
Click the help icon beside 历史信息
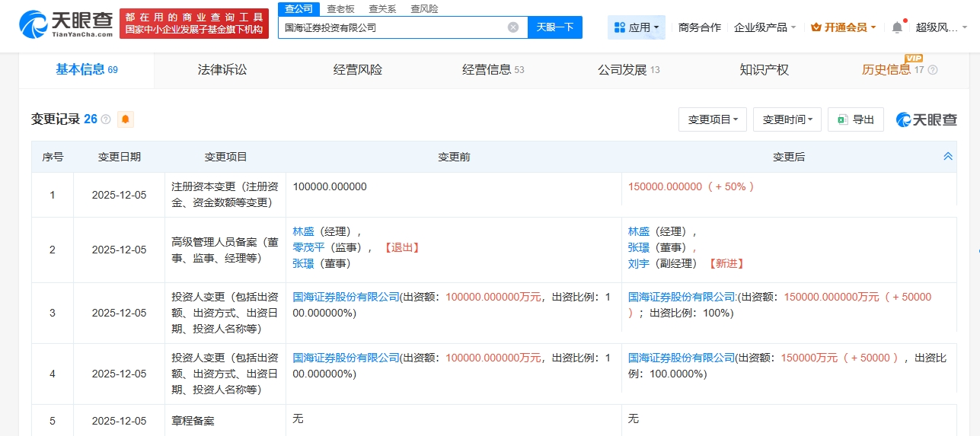[x=933, y=70]
